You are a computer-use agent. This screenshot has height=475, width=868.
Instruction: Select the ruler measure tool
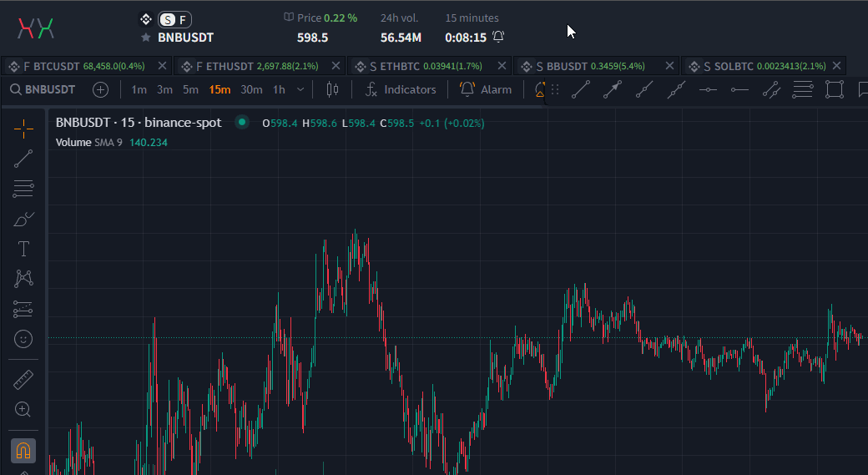pos(23,380)
